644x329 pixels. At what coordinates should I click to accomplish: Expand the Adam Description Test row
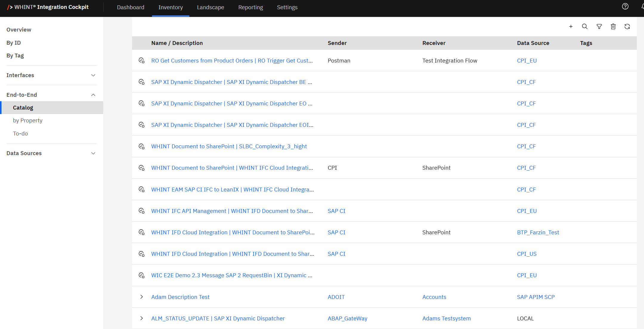142,297
